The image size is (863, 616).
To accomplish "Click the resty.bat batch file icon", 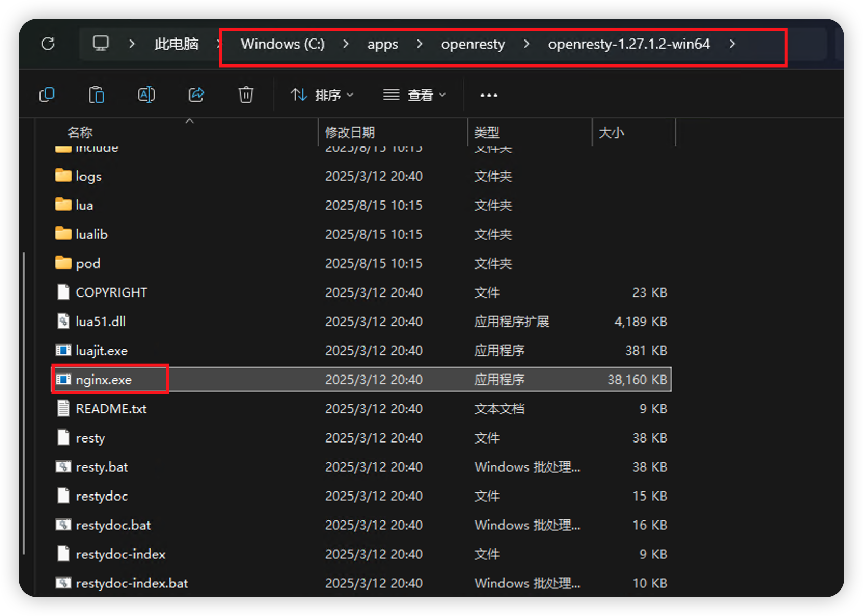I will click(63, 466).
